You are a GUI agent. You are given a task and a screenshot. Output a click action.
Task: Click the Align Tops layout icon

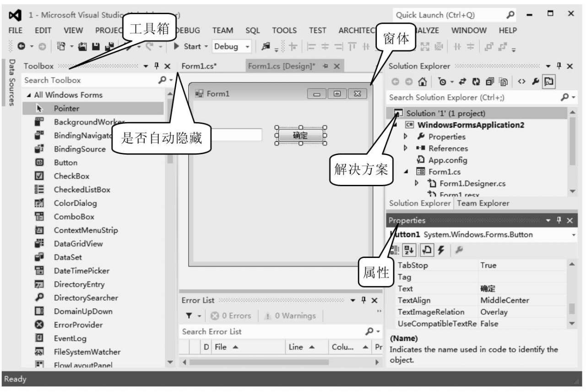coord(353,46)
